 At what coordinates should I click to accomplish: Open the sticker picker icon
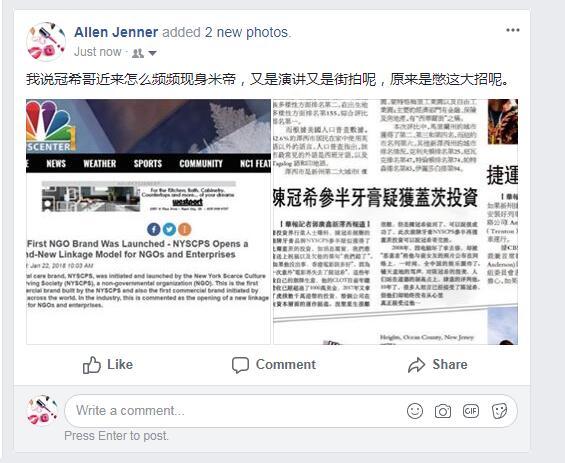click(x=499, y=411)
